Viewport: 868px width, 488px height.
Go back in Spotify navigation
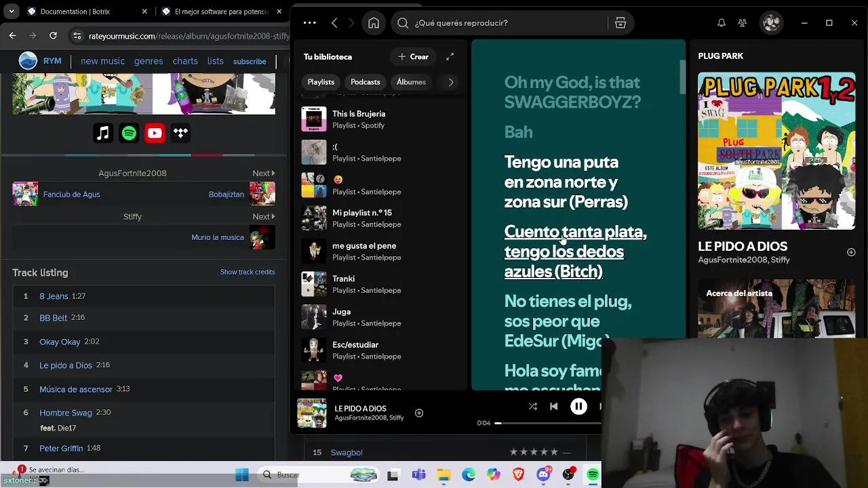coord(334,23)
